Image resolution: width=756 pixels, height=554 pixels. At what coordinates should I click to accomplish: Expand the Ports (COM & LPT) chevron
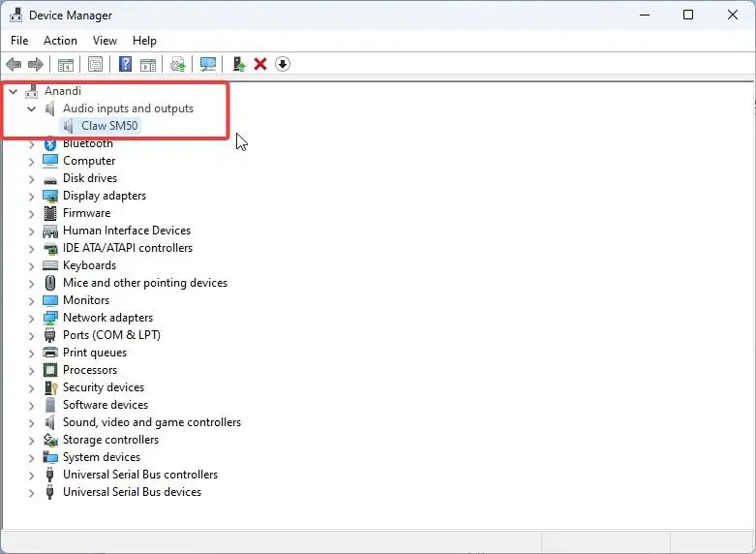pos(32,336)
